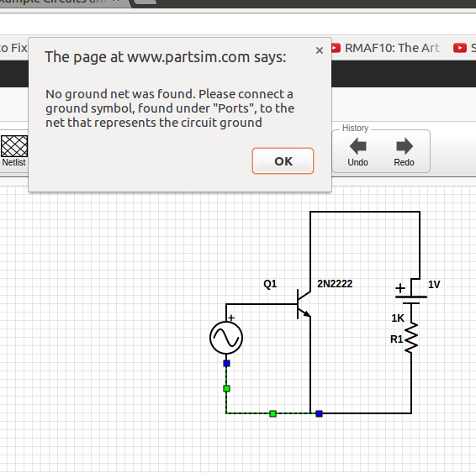Open the bookmark ending in 'Fix'
The height and width of the screenshot is (473, 476).
click(13, 48)
